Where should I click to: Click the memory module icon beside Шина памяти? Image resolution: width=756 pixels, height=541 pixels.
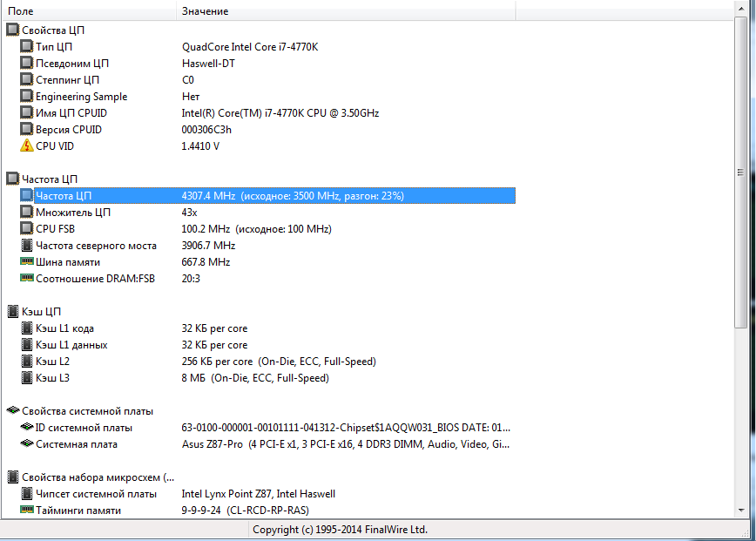tap(26, 261)
